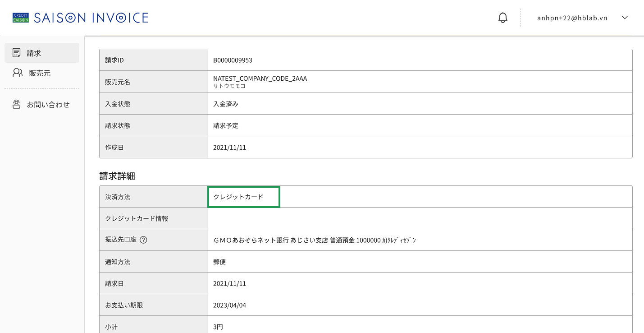This screenshot has width=644, height=333.
Task: Click the SAISON INVOICE title text
Action: pyautogui.click(x=91, y=18)
